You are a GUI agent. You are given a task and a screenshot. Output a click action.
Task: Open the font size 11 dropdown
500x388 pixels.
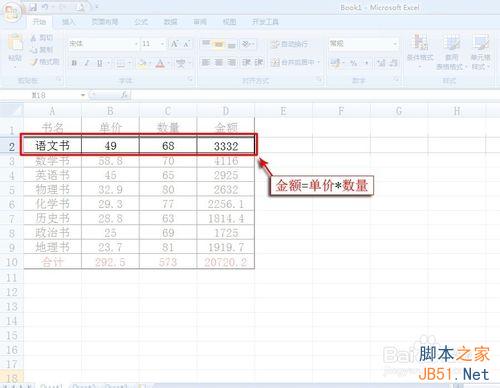162,44
